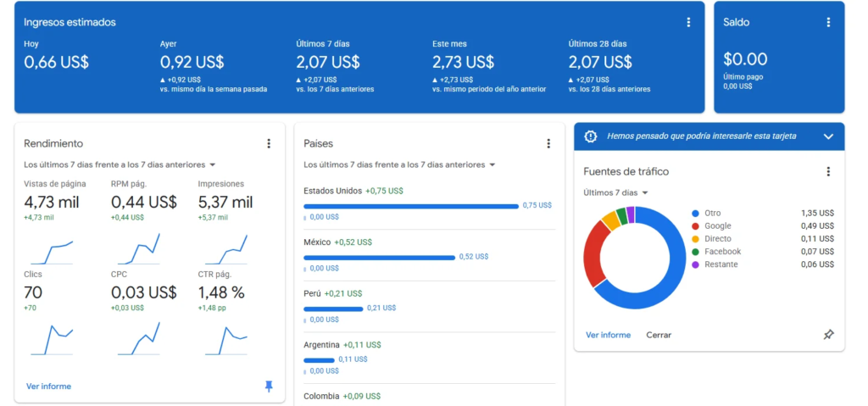Click Ver informe in Rendimiento card
868x406 pixels.
pos(48,387)
